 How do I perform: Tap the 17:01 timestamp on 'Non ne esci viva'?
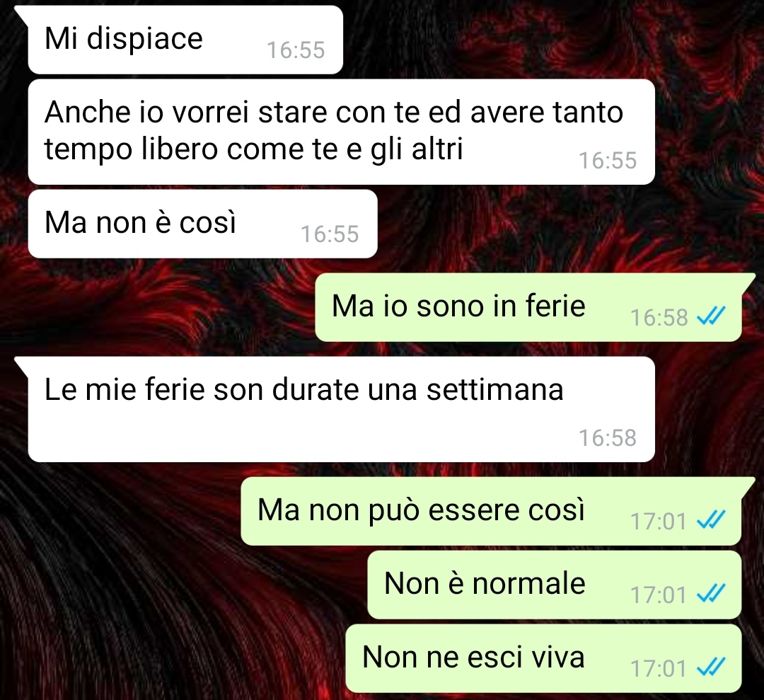coord(659,668)
